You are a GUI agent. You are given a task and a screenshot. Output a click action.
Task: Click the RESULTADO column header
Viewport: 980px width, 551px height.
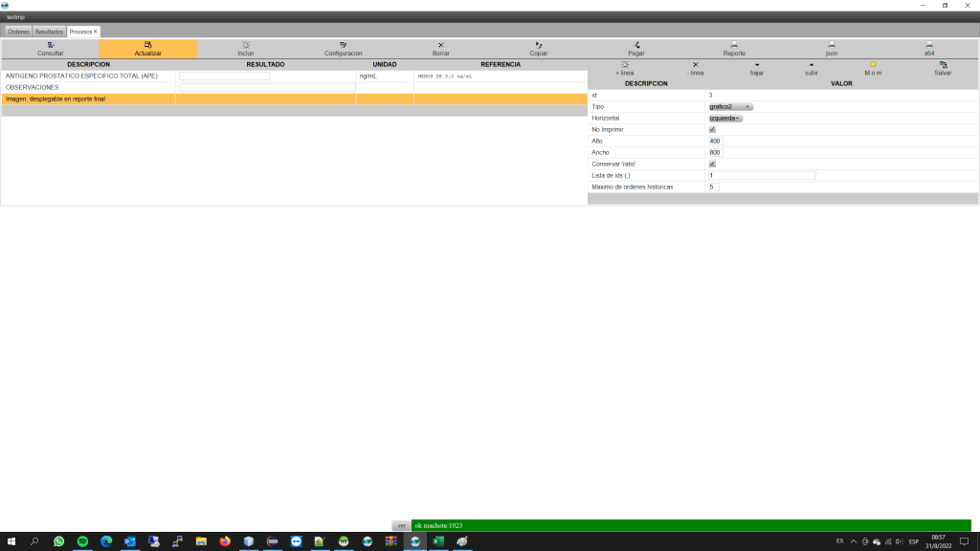click(x=265, y=64)
